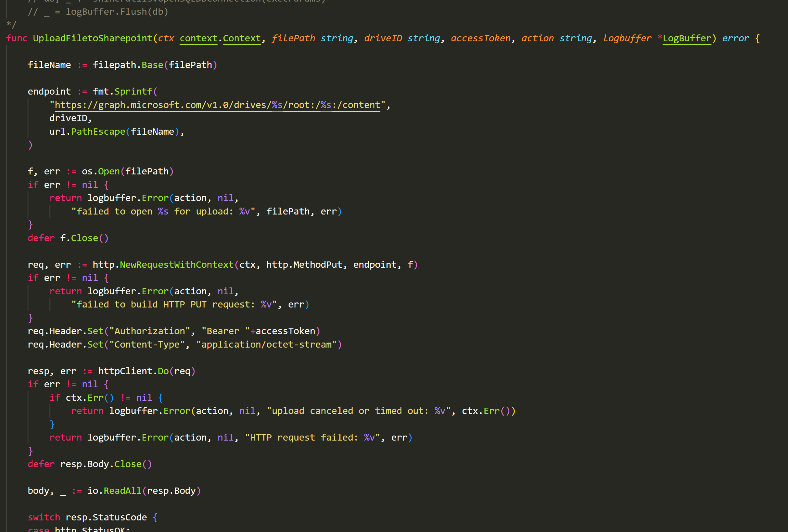Click the defer f.Close() statement
This screenshot has height=532, width=788.
[x=68, y=238]
